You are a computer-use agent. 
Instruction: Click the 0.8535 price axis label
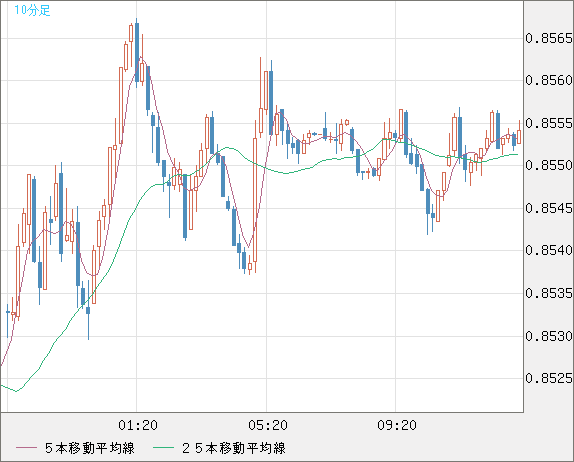[x=549, y=293]
